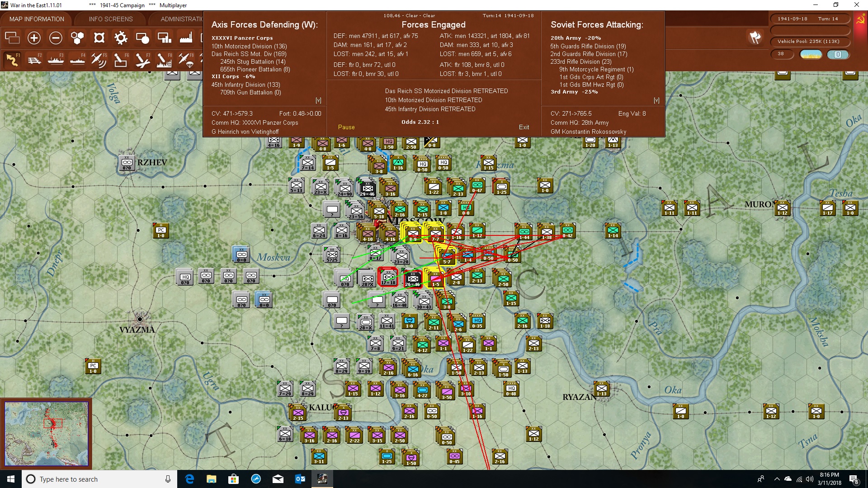The image size is (868, 488).
Task: Click the end turn flags icon
Action: click(x=755, y=38)
